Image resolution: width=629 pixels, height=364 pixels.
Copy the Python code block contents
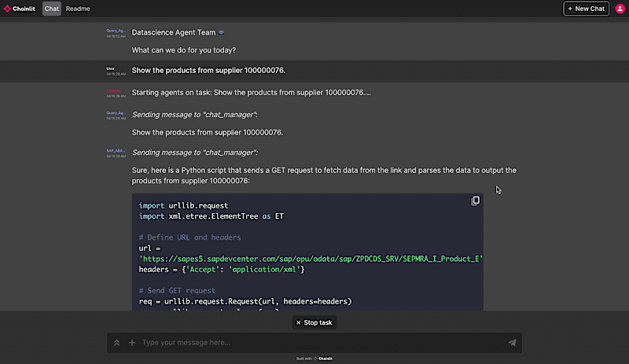(476, 200)
